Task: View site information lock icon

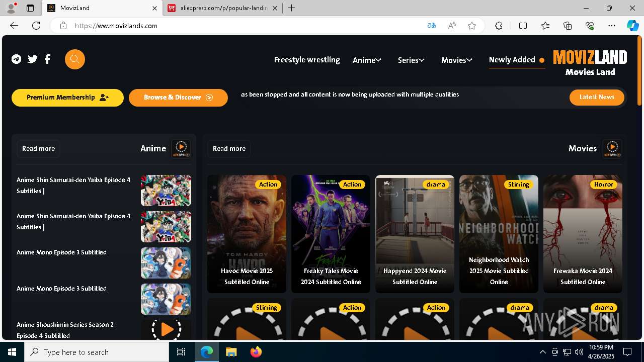Action: tap(63, 26)
